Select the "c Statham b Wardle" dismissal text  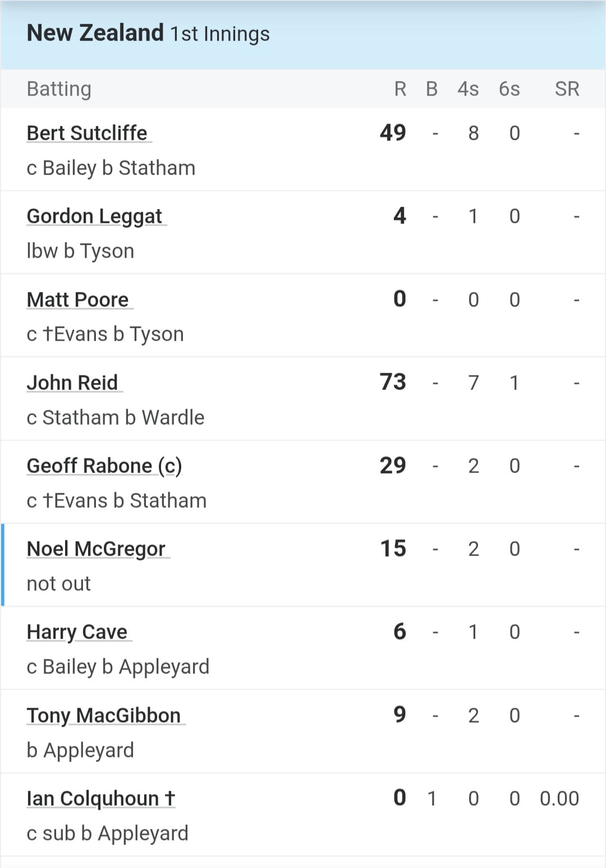116,417
